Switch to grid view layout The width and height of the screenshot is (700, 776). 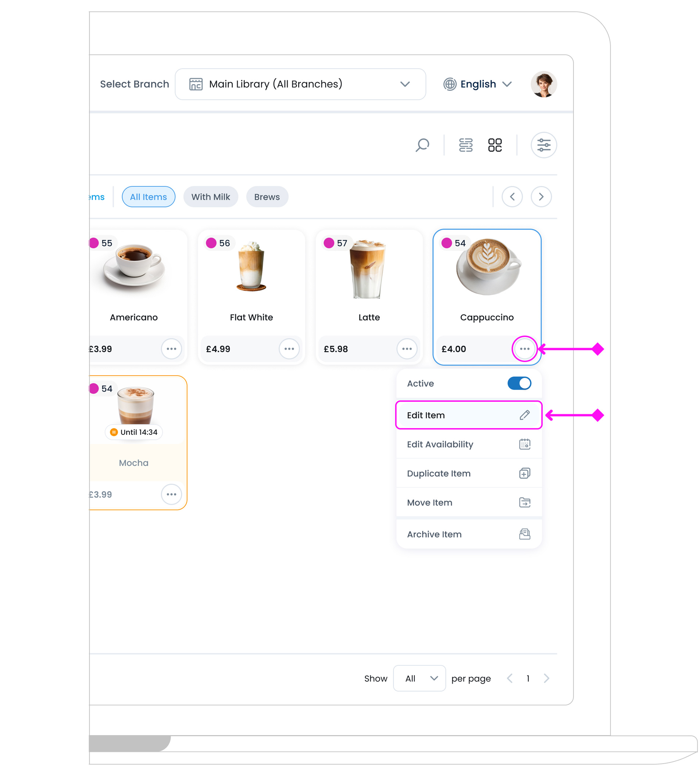[x=494, y=145]
